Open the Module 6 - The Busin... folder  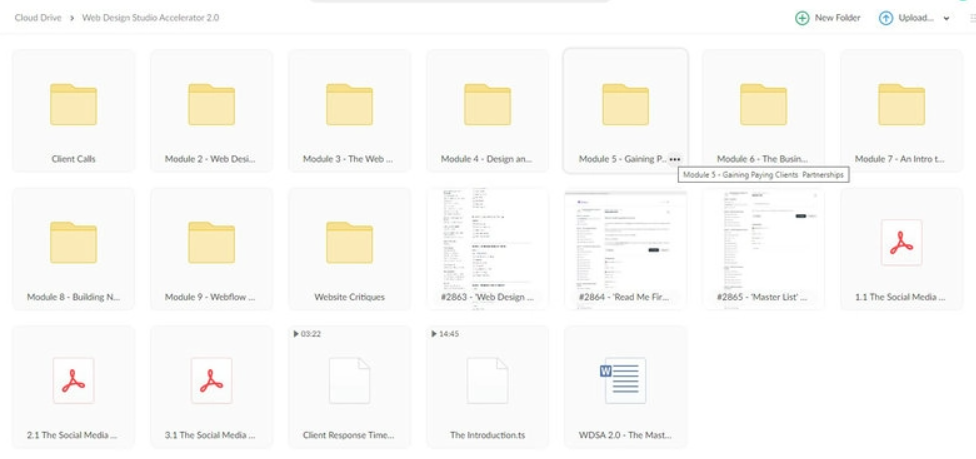pos(764,110)
